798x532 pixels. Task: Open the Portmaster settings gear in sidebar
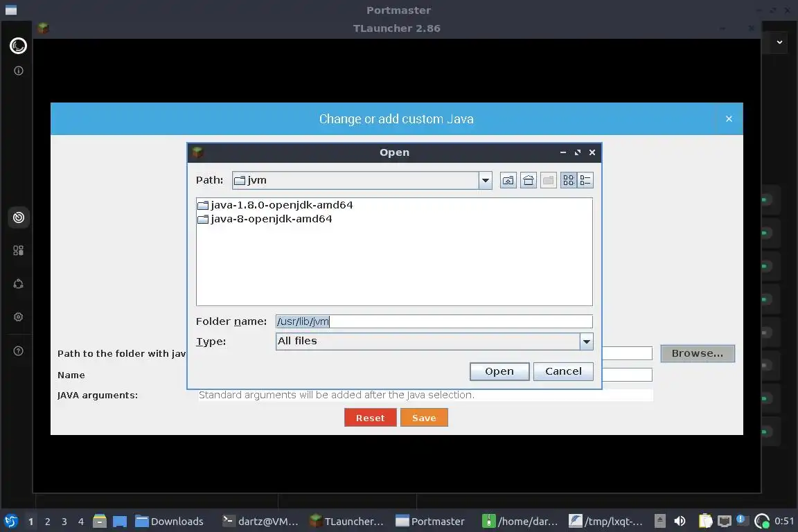18,317
